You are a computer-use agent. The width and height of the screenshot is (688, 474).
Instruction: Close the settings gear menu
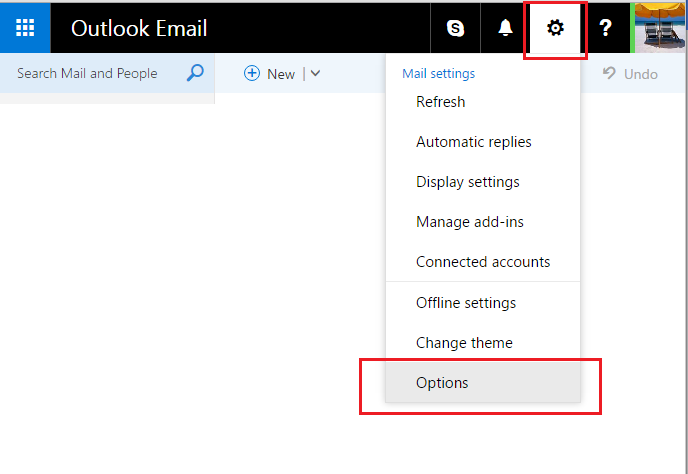555,28
